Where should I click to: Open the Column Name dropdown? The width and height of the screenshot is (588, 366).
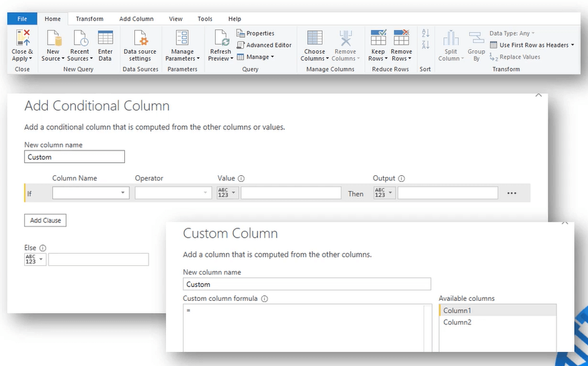91,193
